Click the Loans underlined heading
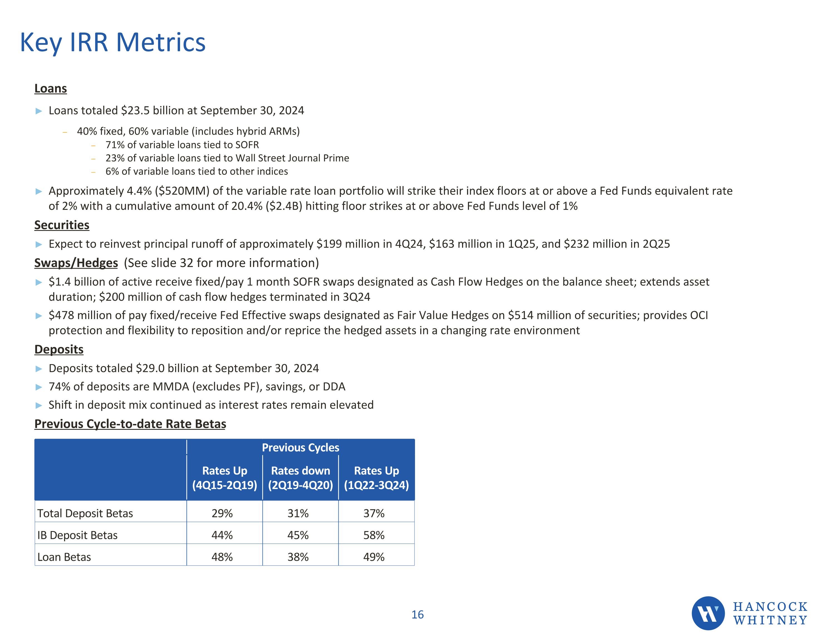Screen dimensions: 835x644 [x=50, y=88]
